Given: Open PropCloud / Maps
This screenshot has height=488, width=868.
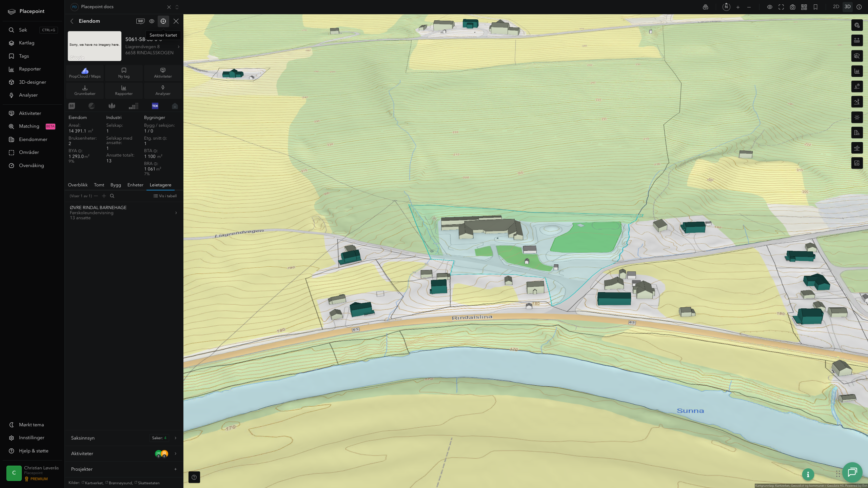Looking at the screenshot, I should click(x=85, y=73).
